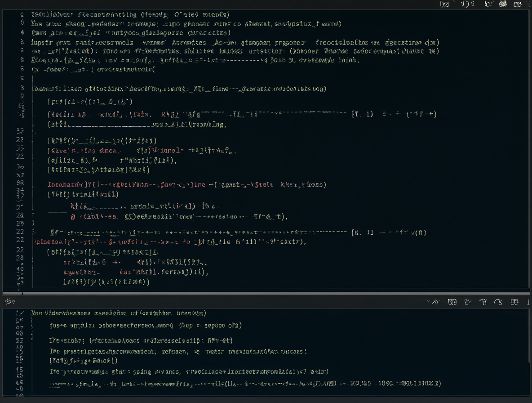The height and width of the screenshot is (403, 532).
Task: Click the boxed slash icon in top toolbar
Action: pyautogui.click(x=444, y=4)
